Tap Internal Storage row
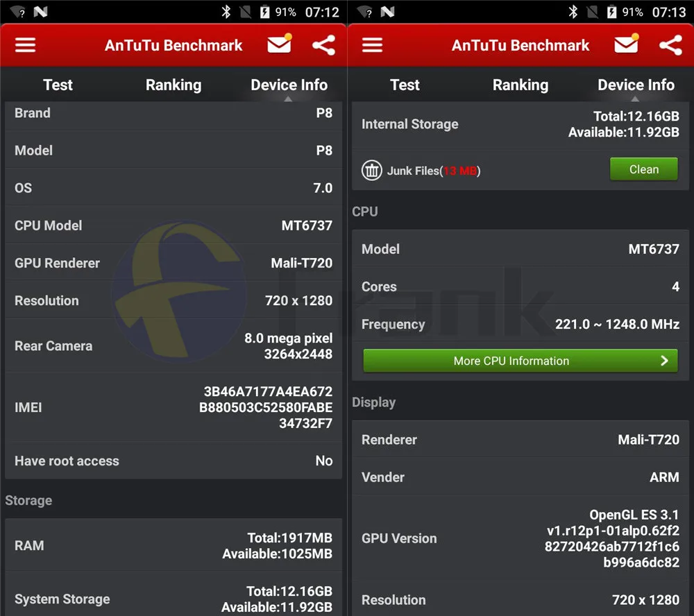 coord(520,125)
